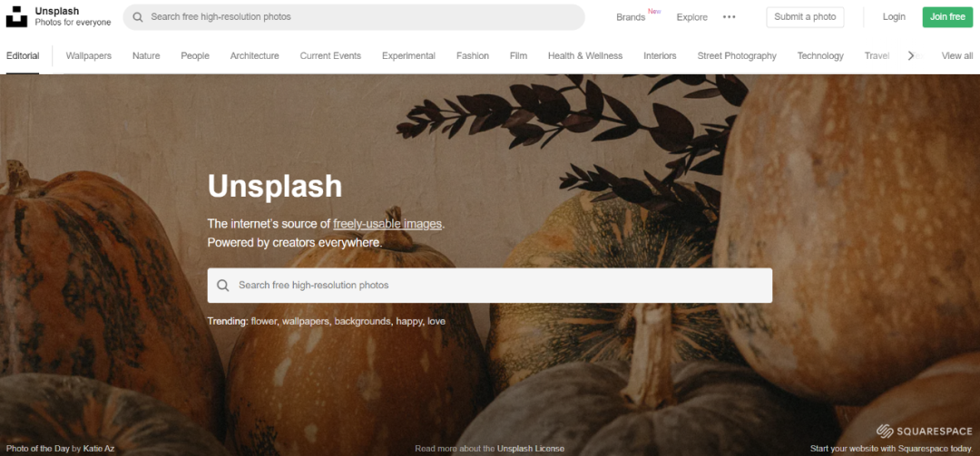Focus the hero search input field
Viewport: 980px width, 456px height.
click(x=490, y=286)
